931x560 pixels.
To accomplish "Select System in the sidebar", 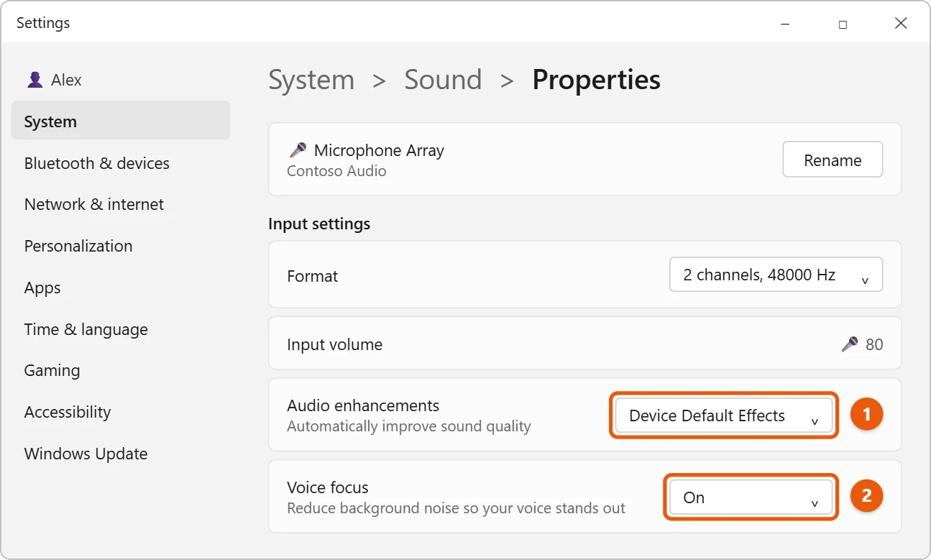I will pos(121,121).
